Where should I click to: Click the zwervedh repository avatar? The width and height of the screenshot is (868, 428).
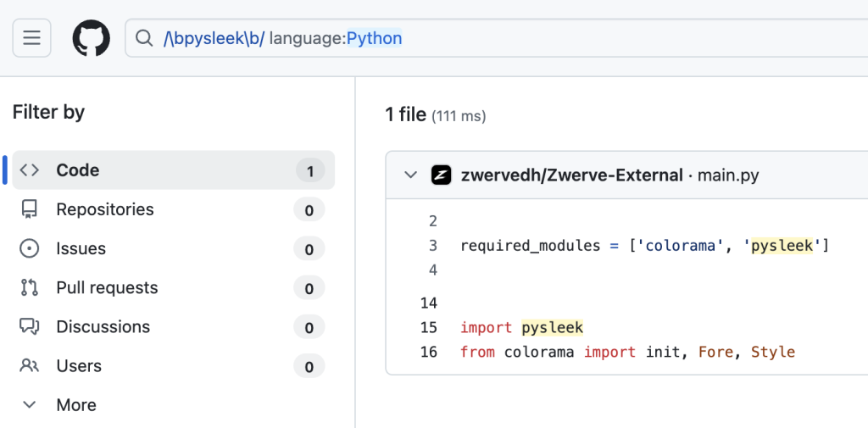pyautogui.click(x=441, y=175)
